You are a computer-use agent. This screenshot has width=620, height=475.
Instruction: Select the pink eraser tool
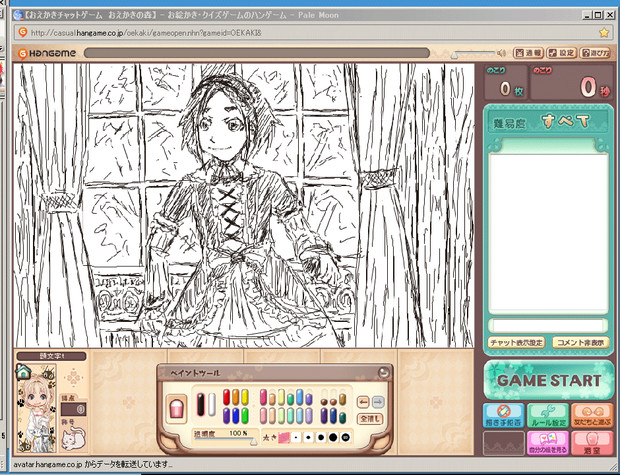click(179, 408)
